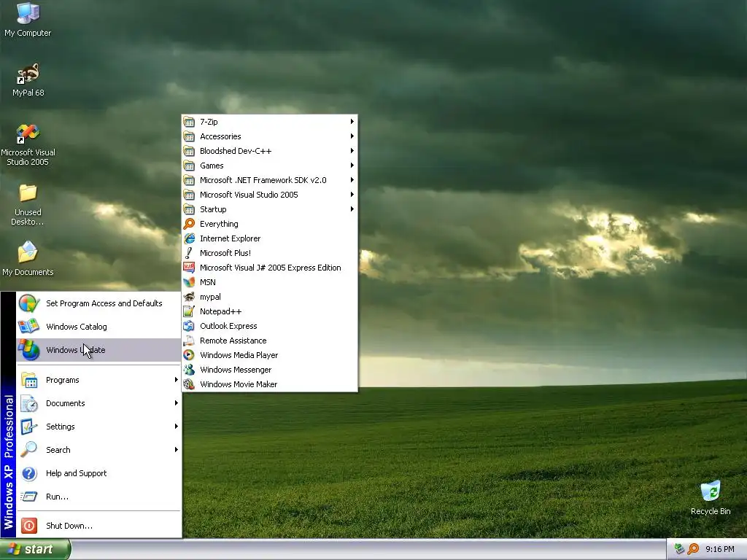Click "Notepad++" text entry
This screenshot has height=560, width=747.
tap(220, 311)
